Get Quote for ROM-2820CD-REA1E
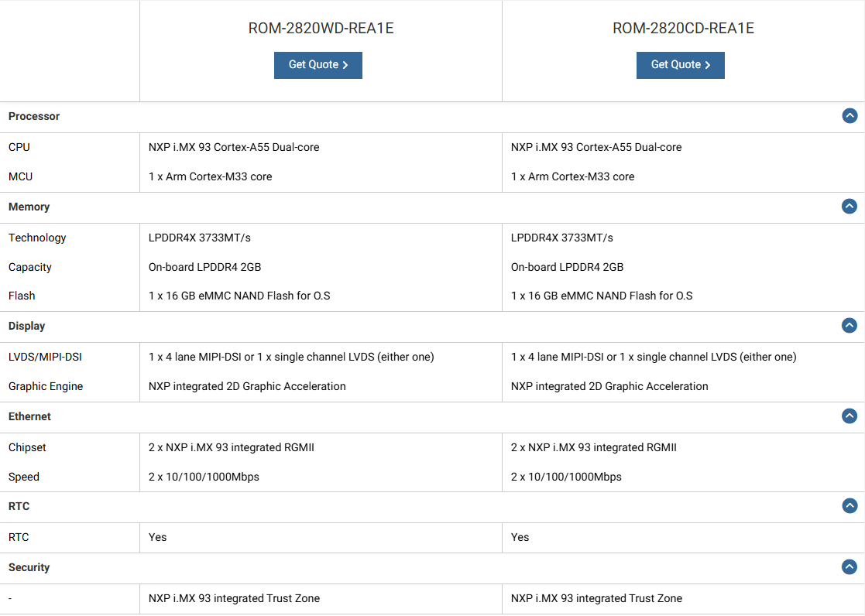The width and height of the screenshot is (865, 616). (x=681, y=65)
